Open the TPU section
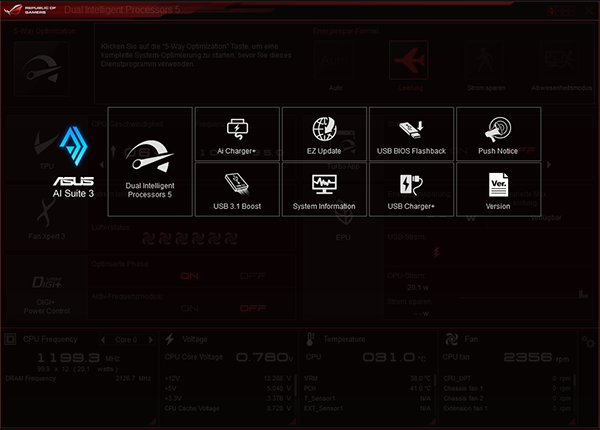600x430 pixels. point(47,147)
